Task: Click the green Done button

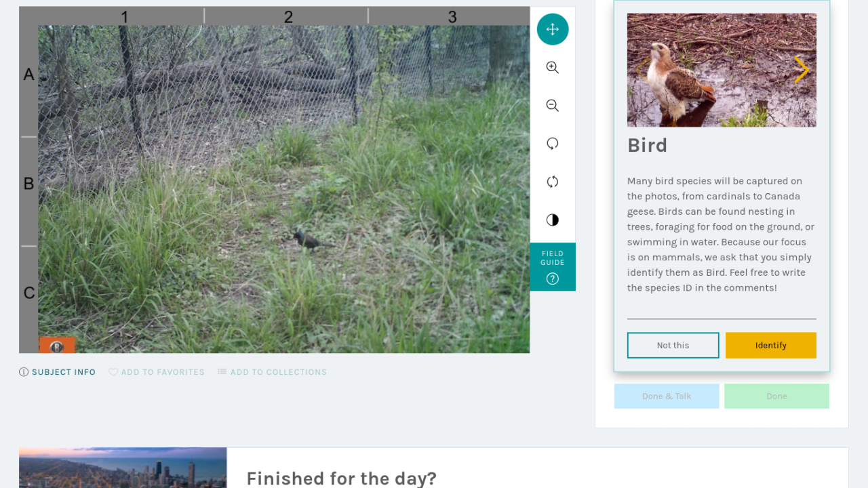Action: click(x=776, y=396)
